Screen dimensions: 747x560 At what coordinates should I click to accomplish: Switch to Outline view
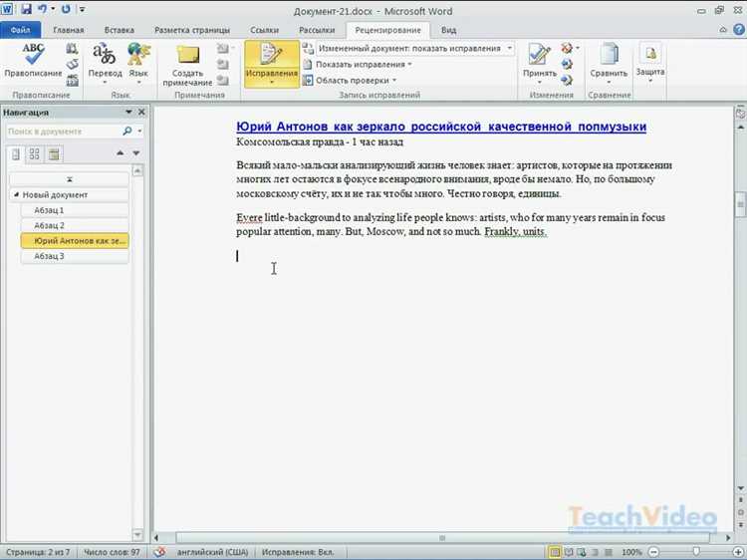point(596,552)
